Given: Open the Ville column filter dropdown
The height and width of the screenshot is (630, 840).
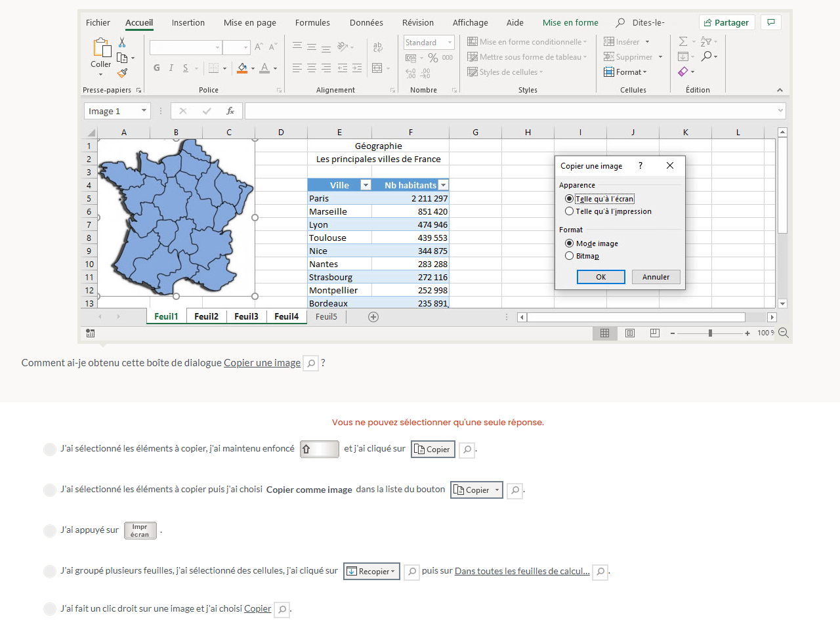Looking at the screenshot, I should point(366,185).
